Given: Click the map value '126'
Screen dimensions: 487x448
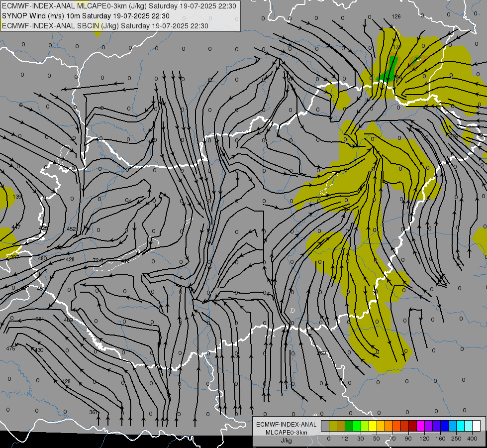Looking at the screenshot, I should click(x=396, y=17).
